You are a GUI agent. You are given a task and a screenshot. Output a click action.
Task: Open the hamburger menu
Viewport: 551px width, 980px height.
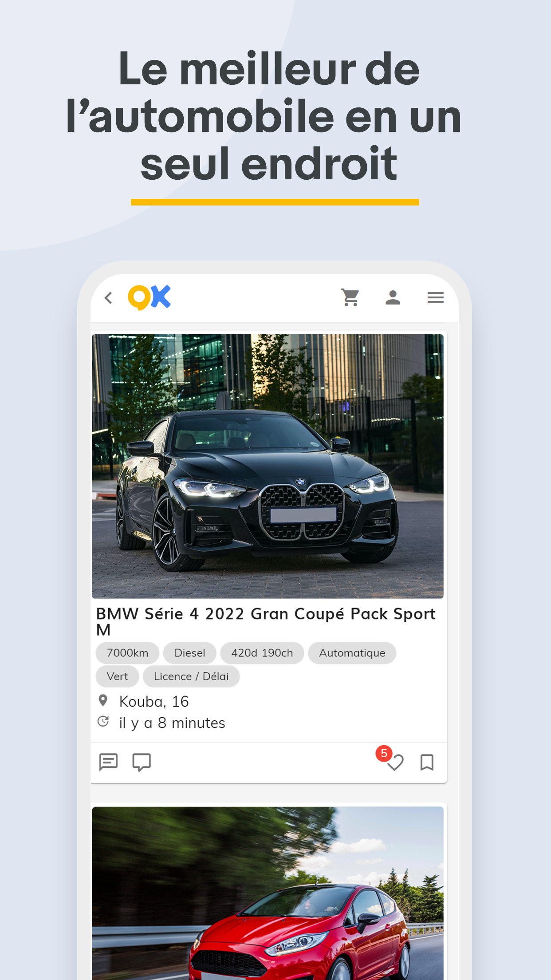point(435,297)
